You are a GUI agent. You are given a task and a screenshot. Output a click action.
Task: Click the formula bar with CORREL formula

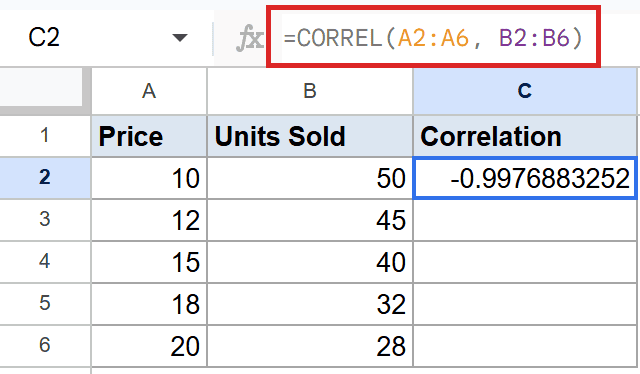pyautogui.click(x=433, y=38)
